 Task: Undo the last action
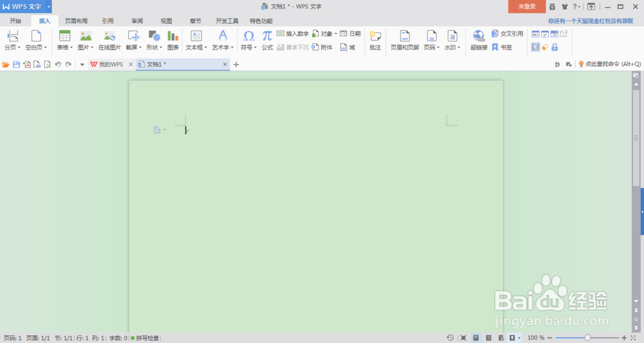tap(58, 64)
